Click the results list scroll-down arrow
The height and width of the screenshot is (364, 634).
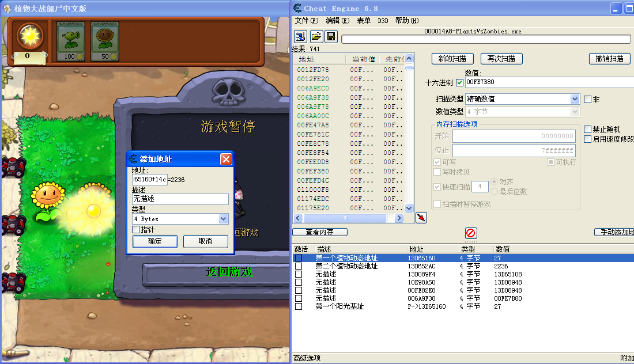tap(409, 208)
